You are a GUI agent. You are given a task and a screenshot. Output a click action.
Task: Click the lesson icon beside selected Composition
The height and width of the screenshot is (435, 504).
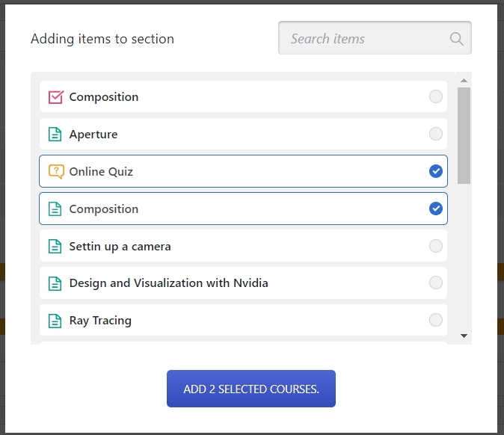point(55,209)
